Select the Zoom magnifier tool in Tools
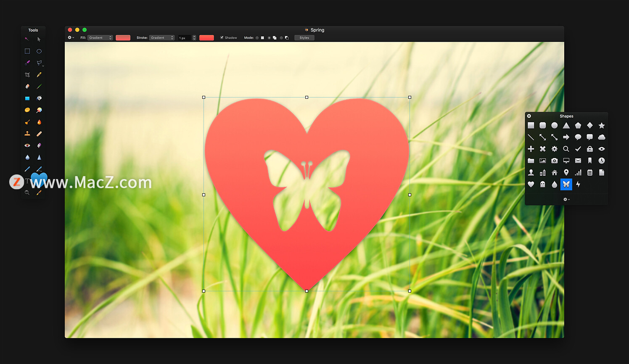This screenshot has height=364, width=629. tap(27, 193)
